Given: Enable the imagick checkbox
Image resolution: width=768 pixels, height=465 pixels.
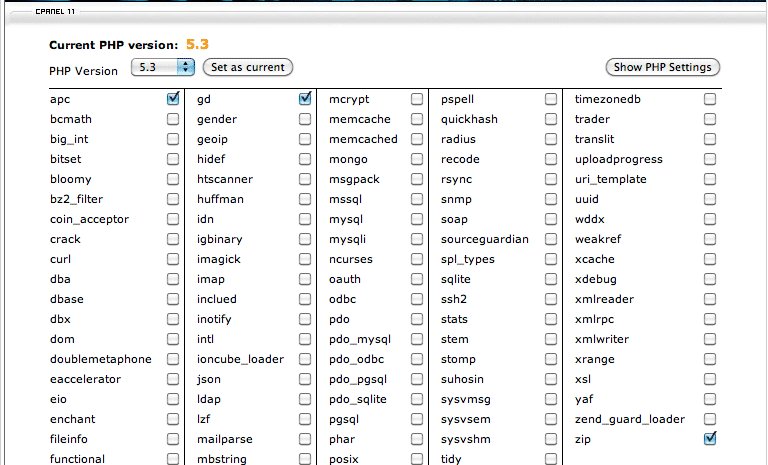Looking at the screenshot, I should click(x=305, y=259).
